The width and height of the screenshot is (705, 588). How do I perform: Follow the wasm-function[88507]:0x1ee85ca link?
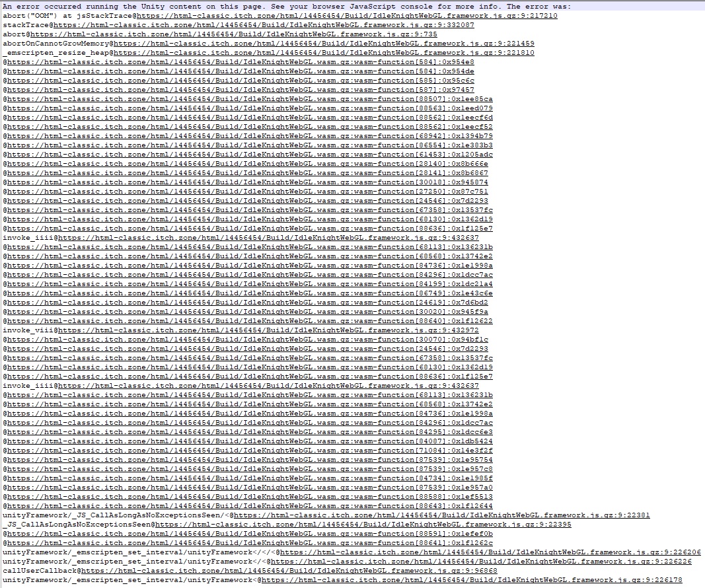(x=250, y=99)
